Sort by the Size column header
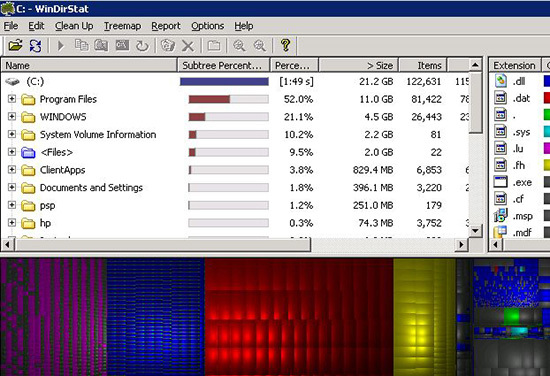Screen dimensions: 550x376 358,66
